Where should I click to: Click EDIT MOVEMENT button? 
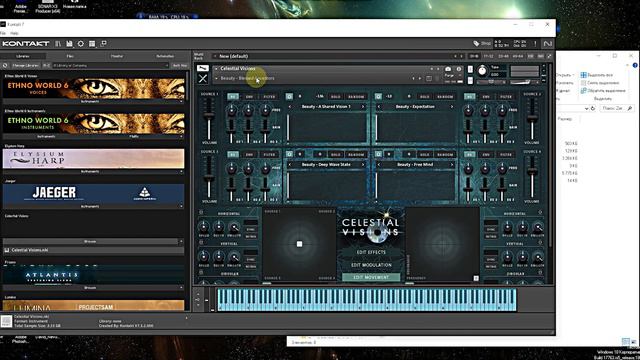[371, 277]
